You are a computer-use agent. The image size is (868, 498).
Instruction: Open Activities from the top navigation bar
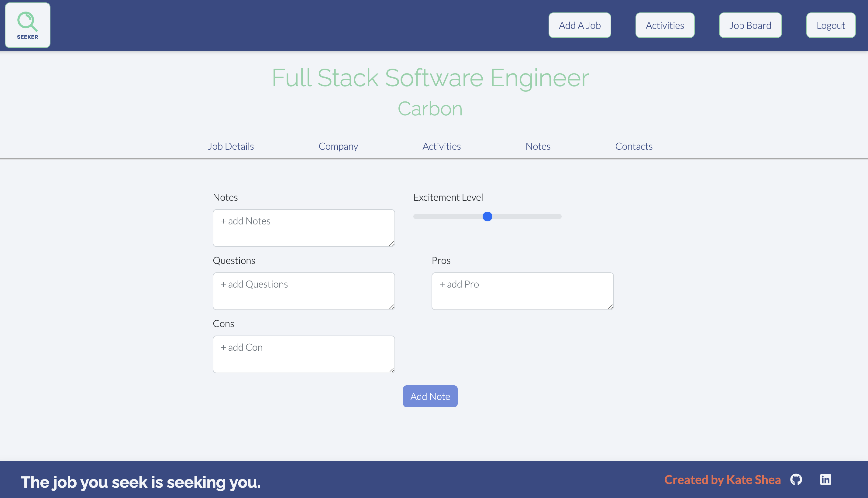click(665, 25)
